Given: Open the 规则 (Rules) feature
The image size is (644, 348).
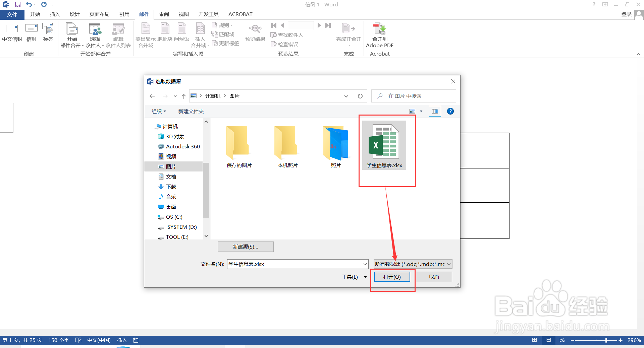Looking at the screenshot, I should pos(222,25).
